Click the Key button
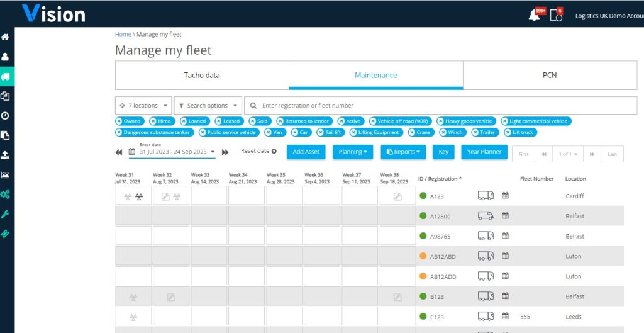 coord(443,152)
